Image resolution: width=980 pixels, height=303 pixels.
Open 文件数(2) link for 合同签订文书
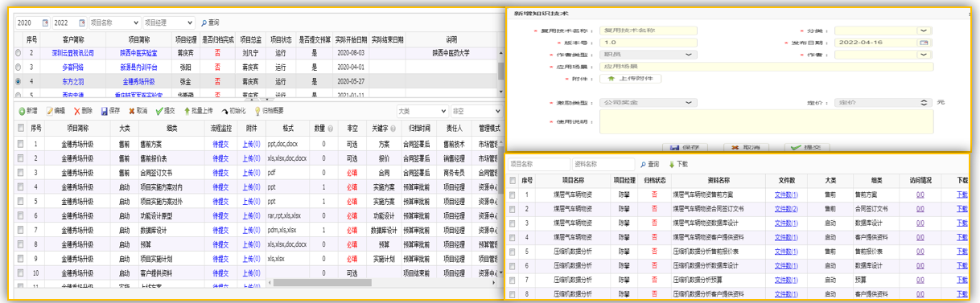[x=786, y=208]
